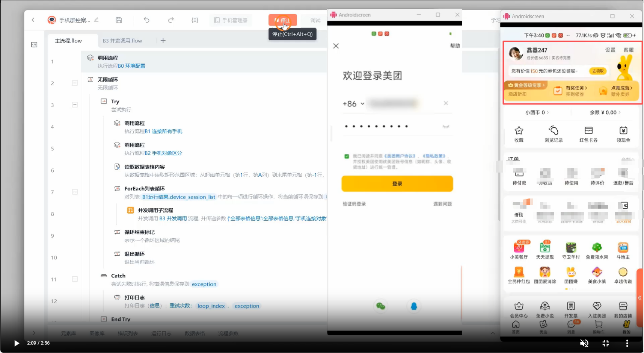The height and width of the screenshot is (353, 644).
Task: Click the 调试 debug button
Action: tap(315, 20)
